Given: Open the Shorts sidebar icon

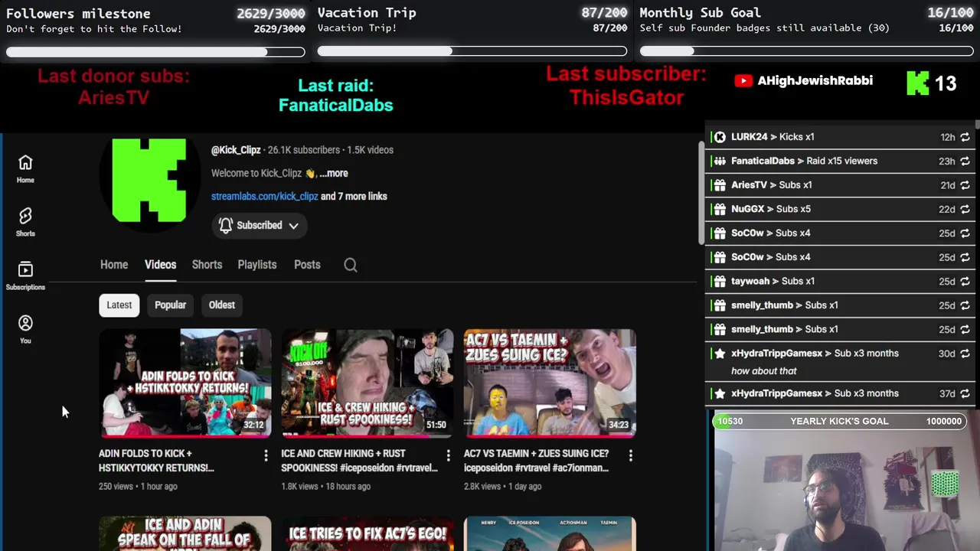Looking at the screenshot, I should click(25, 222).
